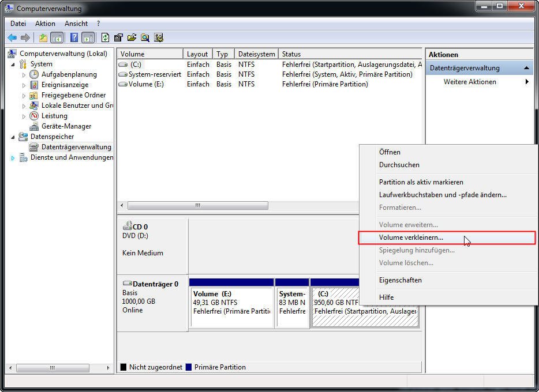The width and height of the screenshot is (539, 392).
Task: Click the blue Back arrow in toolbar
Action: 12,37
